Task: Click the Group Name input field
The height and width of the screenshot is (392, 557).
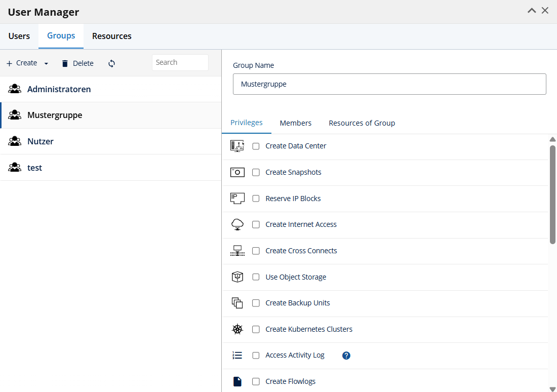Action: [389, 84]
